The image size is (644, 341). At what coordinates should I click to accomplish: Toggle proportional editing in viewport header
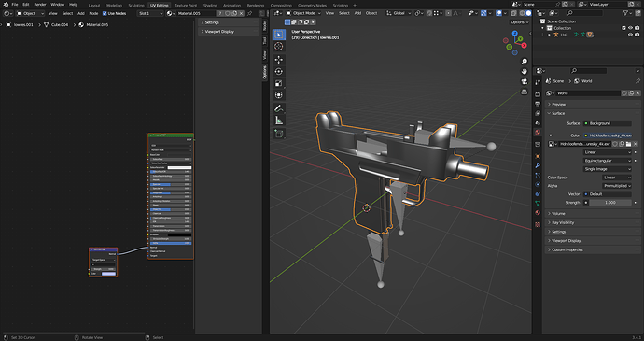coord(448,13)
